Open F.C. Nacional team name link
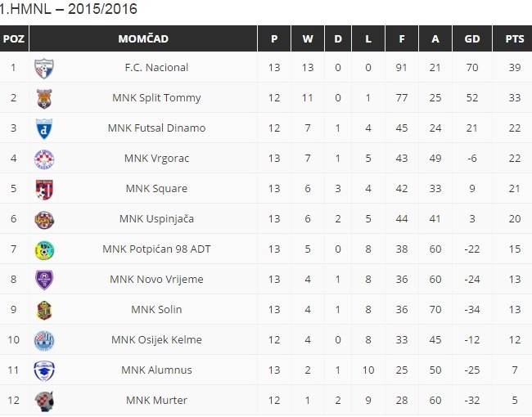This screenshot has height=417, width=532. (156, 68)
